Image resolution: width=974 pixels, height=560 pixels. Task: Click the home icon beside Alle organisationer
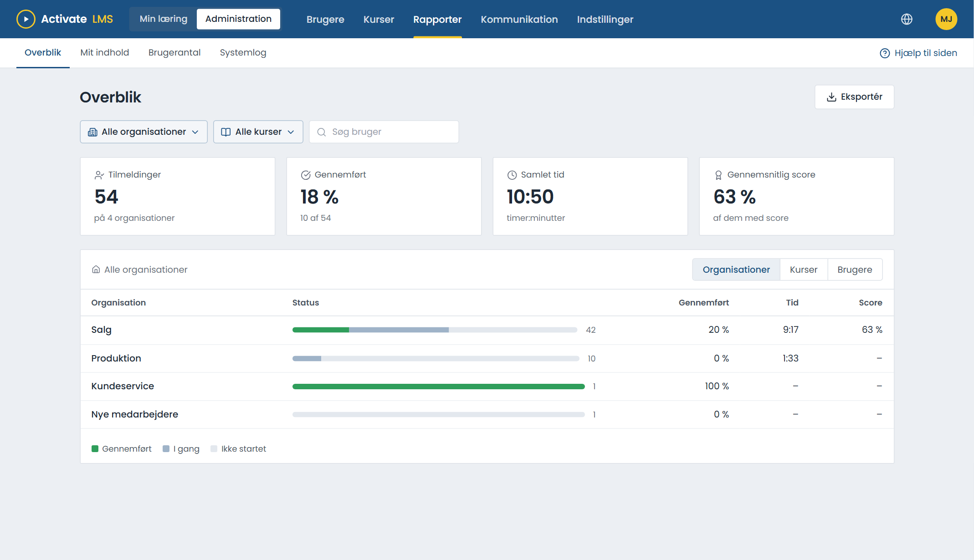pyautogui.click(x=96, y=270)
